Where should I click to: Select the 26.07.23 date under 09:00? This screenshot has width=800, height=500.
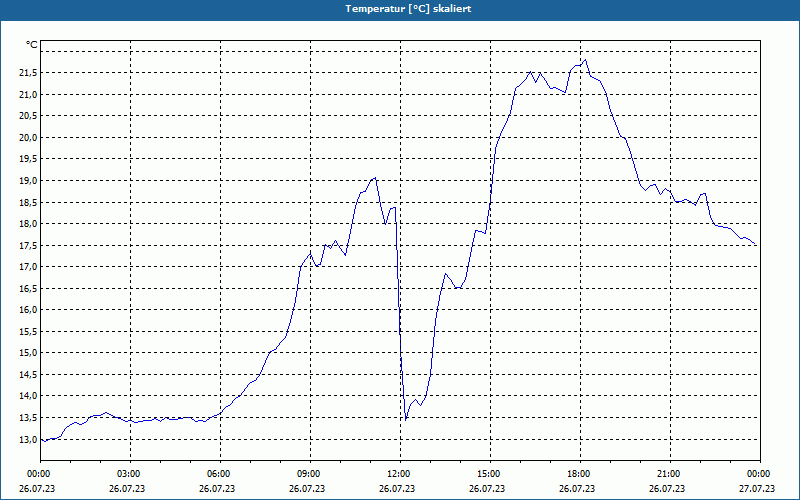[307, 488]
